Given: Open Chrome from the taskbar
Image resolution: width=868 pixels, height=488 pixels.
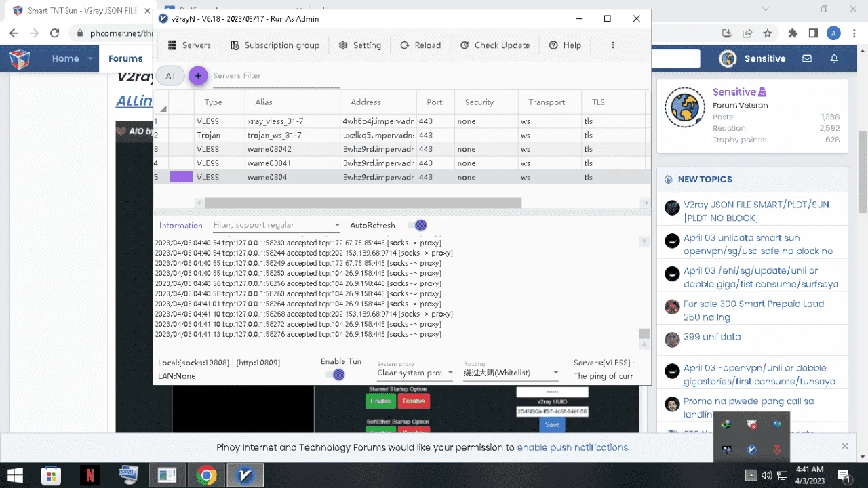Looking at the screenshot, I should coord(206,476).
